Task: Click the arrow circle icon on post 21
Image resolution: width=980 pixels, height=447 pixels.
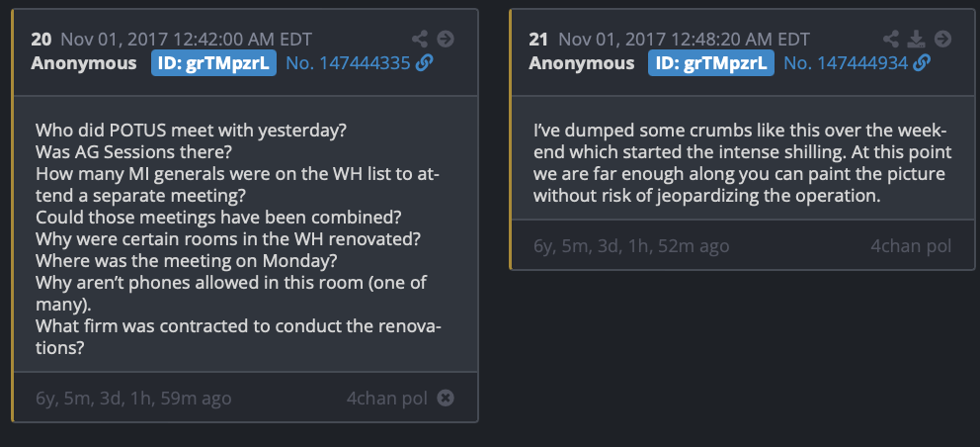Action: (x=942, y=40)
